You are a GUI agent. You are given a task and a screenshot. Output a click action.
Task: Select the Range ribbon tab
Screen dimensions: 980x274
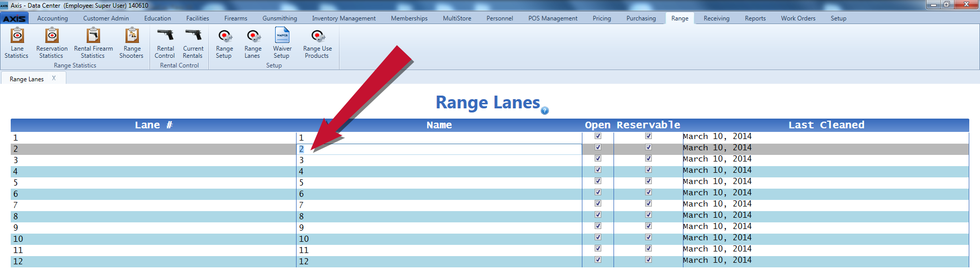680,18
